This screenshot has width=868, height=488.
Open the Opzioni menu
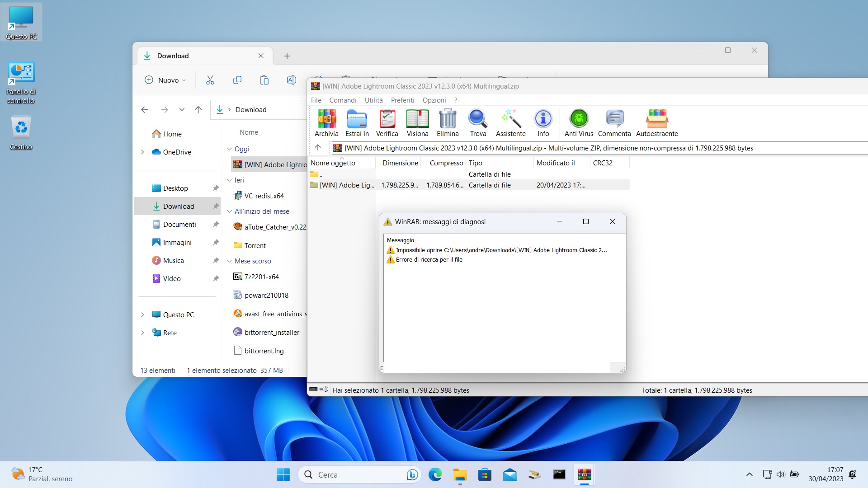pyautogui.click(x=434, y=100)
